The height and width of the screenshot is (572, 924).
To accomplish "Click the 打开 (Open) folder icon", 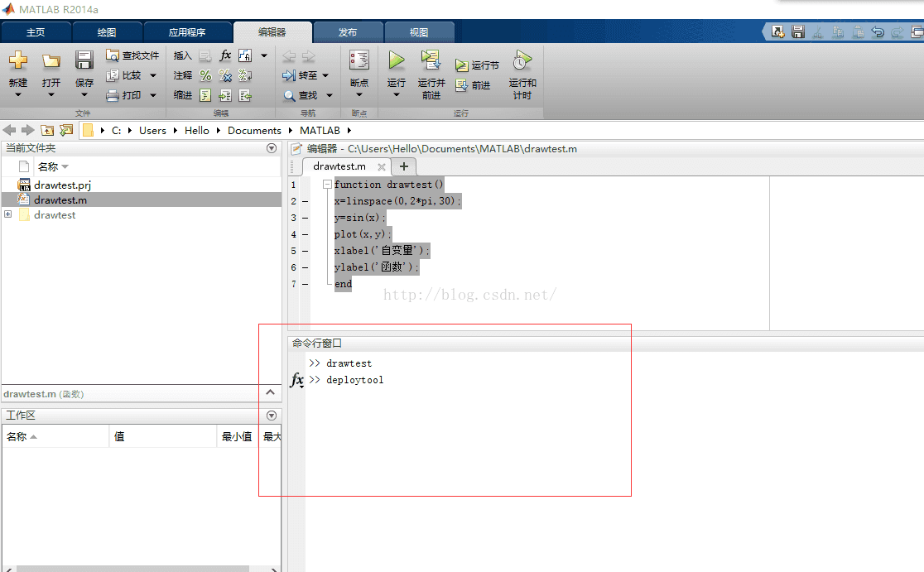I will coord(51,60).
